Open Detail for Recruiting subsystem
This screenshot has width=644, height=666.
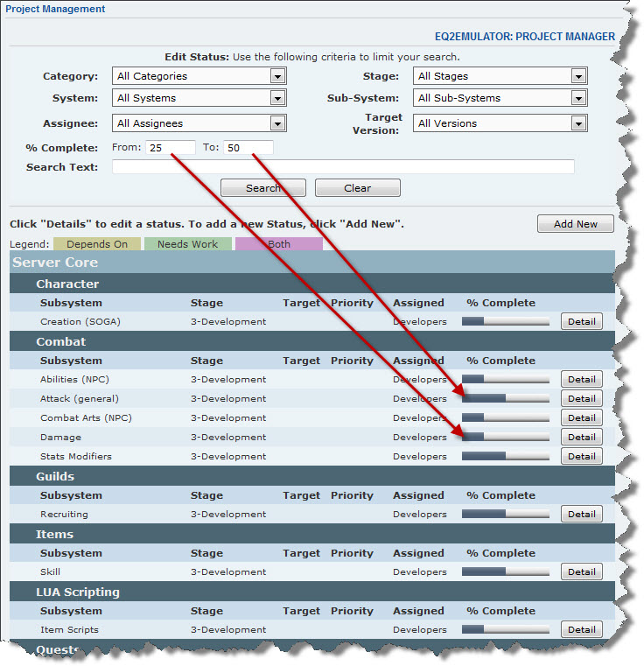point(581,515)
